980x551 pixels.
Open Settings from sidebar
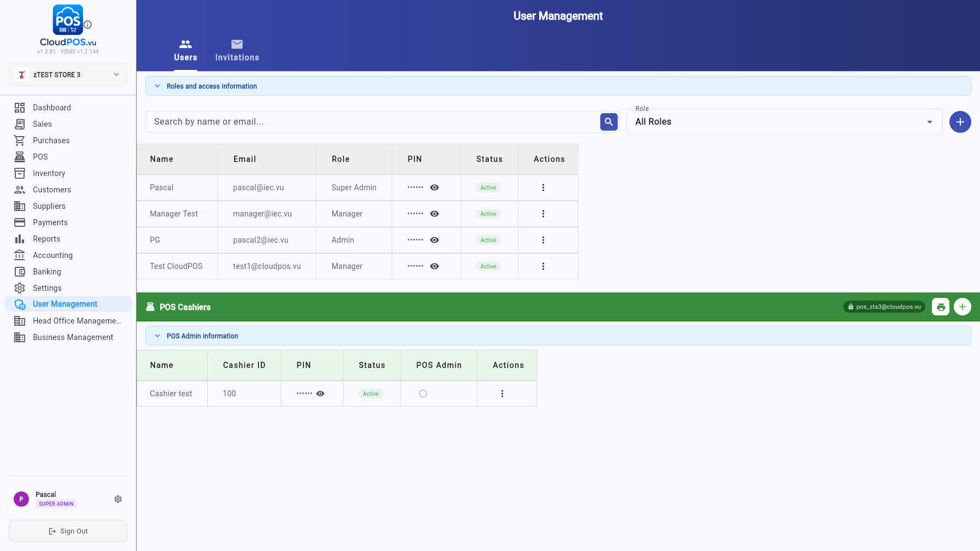(68, 288)
